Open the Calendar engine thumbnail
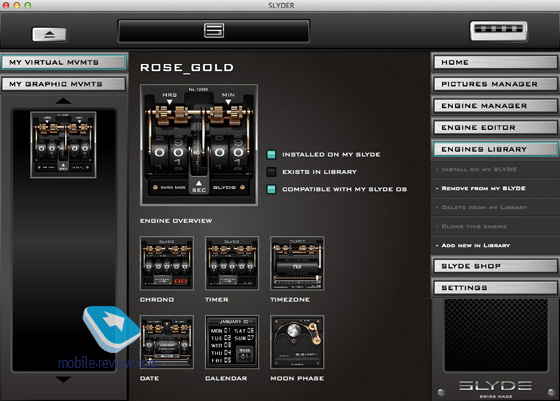 232,342
